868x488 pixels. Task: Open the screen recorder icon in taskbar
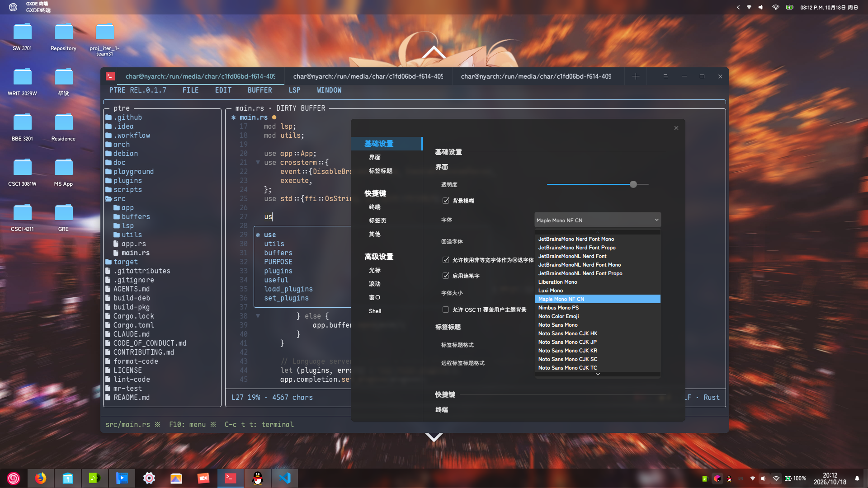[x=203, y=478]
